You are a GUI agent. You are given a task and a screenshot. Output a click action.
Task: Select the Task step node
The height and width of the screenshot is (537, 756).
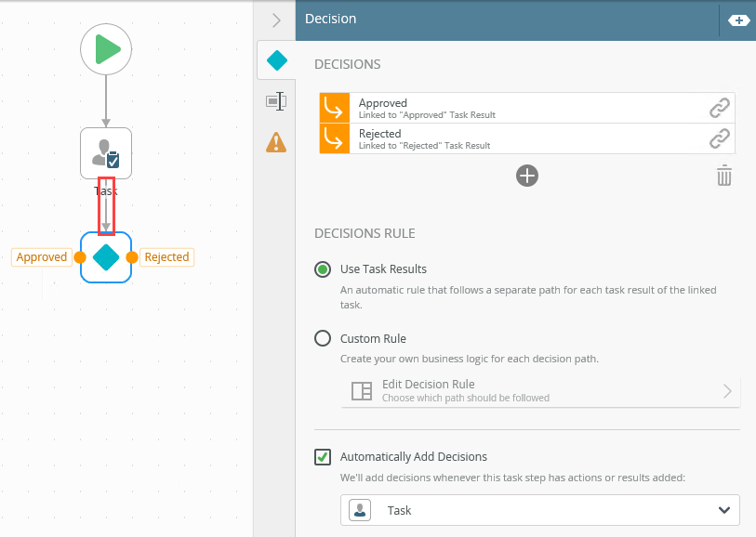point(106,153)
